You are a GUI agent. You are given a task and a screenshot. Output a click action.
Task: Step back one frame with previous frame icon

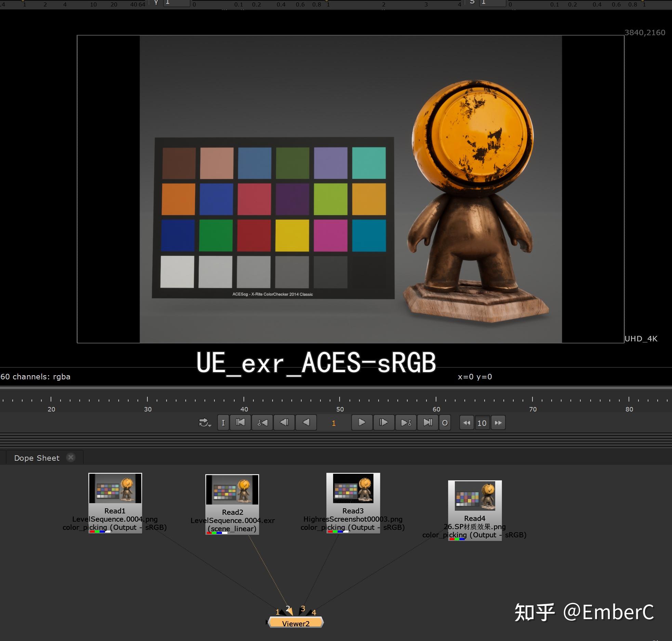(284, 423)
